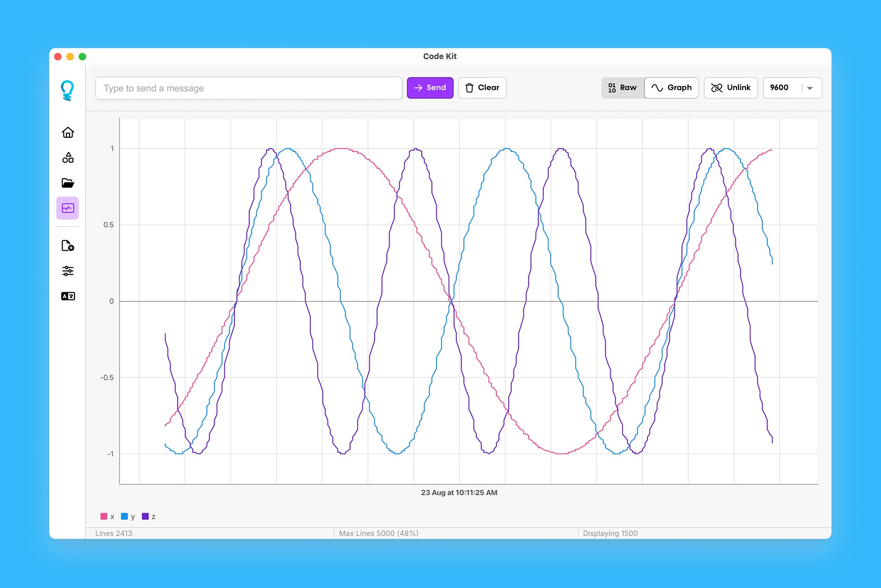Select the shapes/components sidebar icon
The height and width of the screenshot is (588, 881).
pyautogui.click(x=68, y=158)
